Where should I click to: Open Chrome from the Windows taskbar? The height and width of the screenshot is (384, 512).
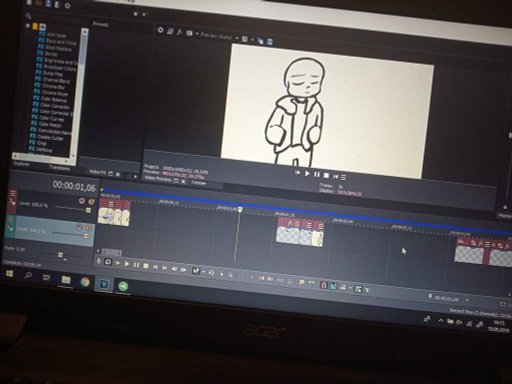tap(85, 282)
